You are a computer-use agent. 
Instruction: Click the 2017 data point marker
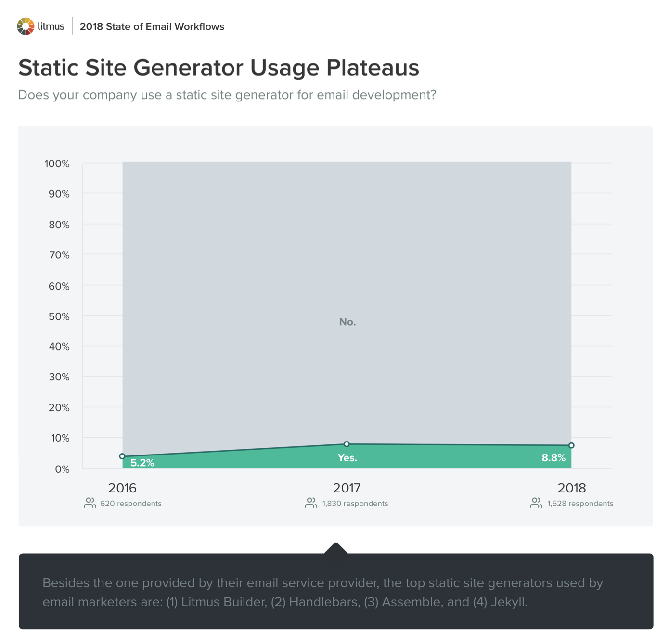click(347, 444)
